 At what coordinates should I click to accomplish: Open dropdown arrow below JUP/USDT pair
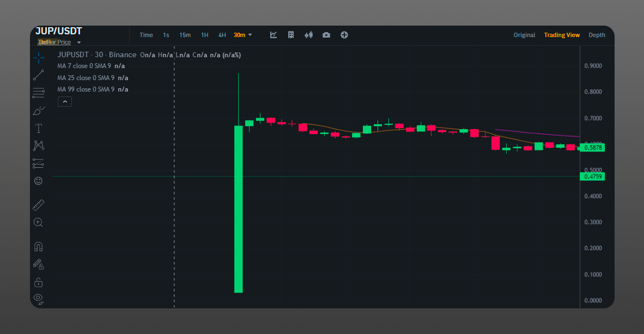(79, 42)
